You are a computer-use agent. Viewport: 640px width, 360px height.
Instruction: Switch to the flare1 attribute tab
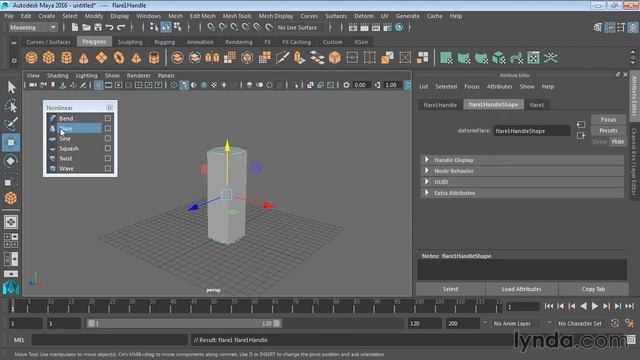536,104
